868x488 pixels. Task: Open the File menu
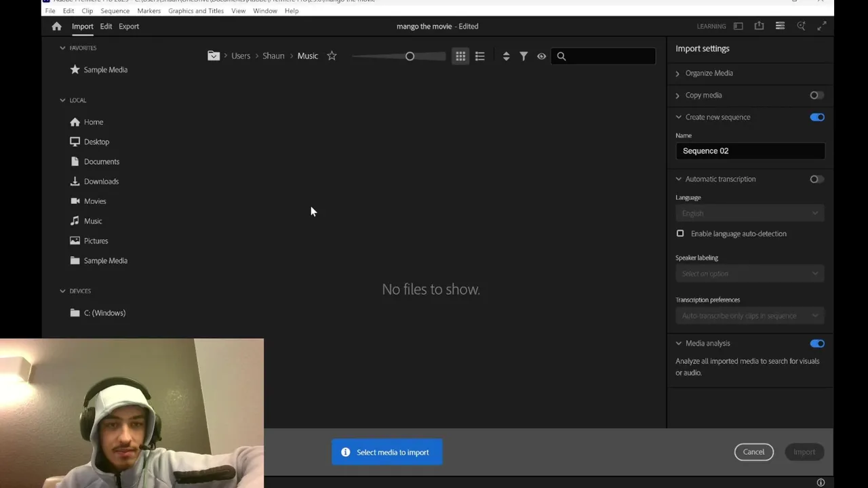(50, 11)
